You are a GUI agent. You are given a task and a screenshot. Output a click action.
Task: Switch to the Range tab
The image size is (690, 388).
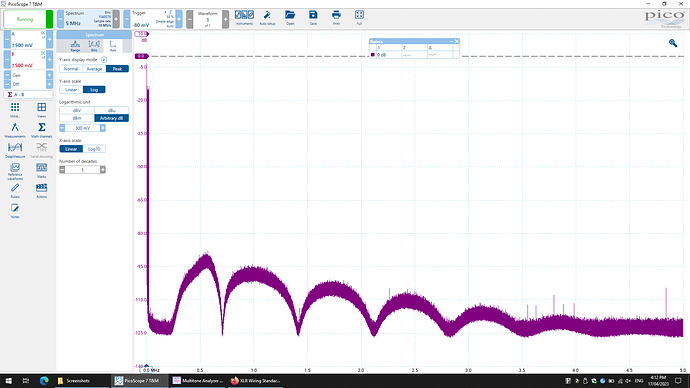75,46
